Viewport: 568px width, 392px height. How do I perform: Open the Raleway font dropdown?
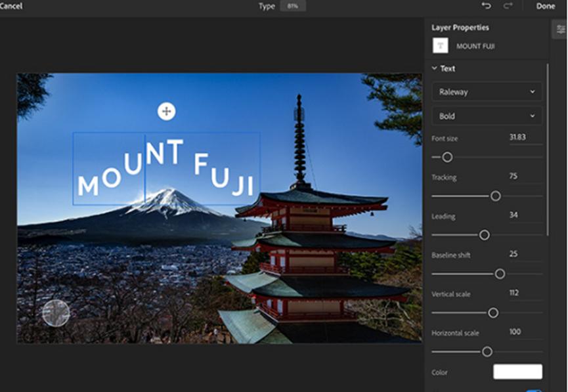487,92
